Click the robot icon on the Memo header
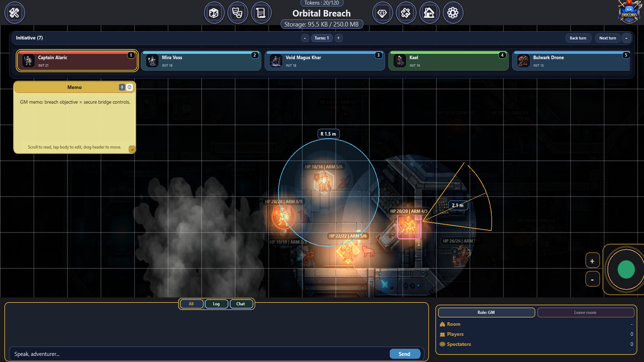The width and height of the screenshot is (644, 362). [x=129, y=87]
